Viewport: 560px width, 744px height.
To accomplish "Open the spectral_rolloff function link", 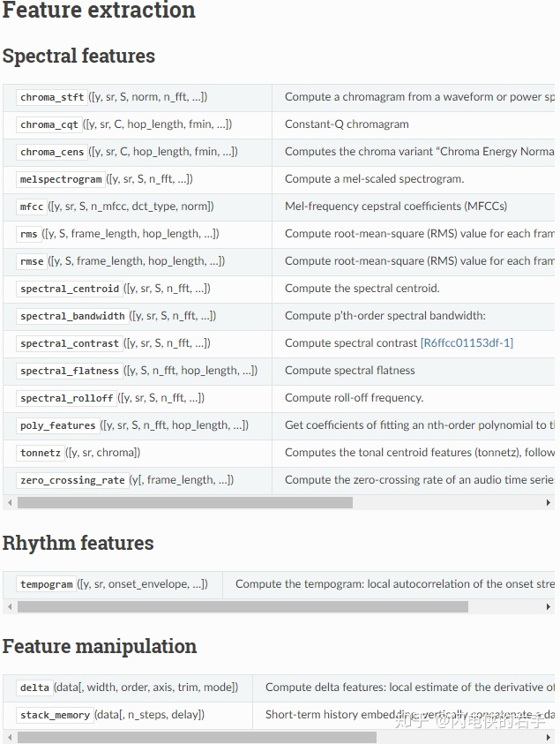I will (x=67, y=399).
